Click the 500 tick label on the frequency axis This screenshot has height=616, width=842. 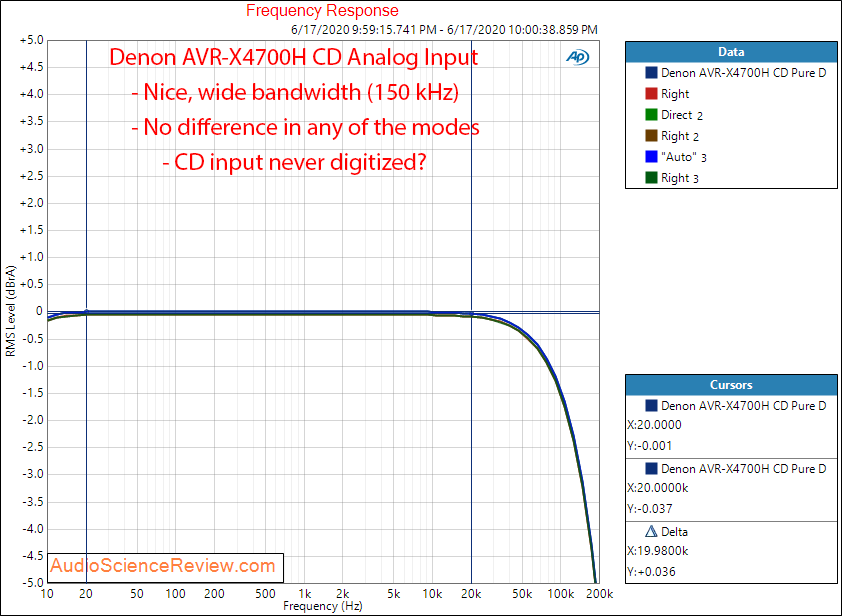(265, 594)
